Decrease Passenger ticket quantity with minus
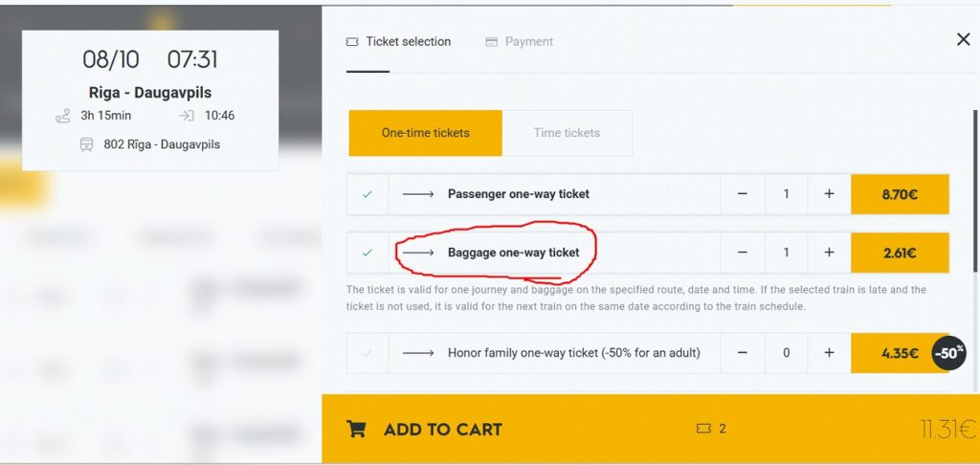 (743, 194)
